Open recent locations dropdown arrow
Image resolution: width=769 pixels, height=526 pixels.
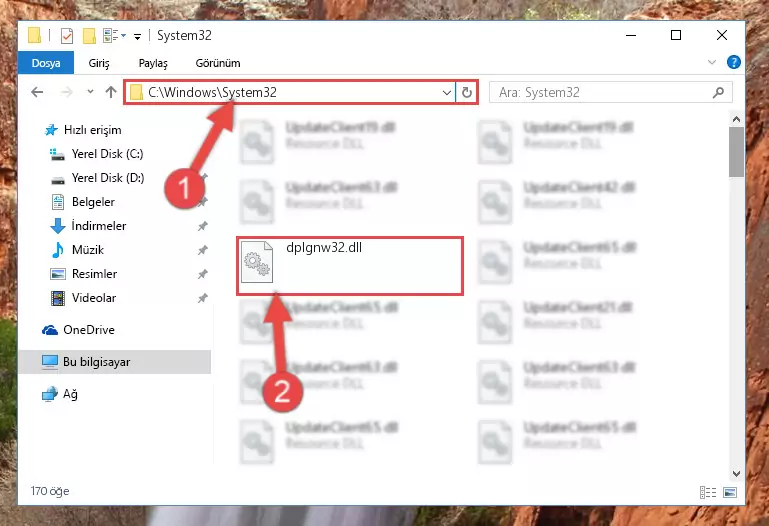tap(90, 92)
